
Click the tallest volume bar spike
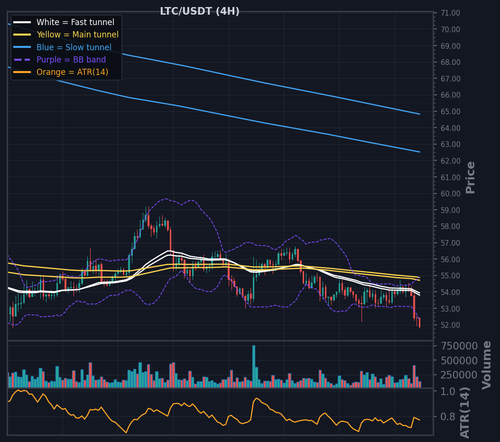tap(254, 366)
